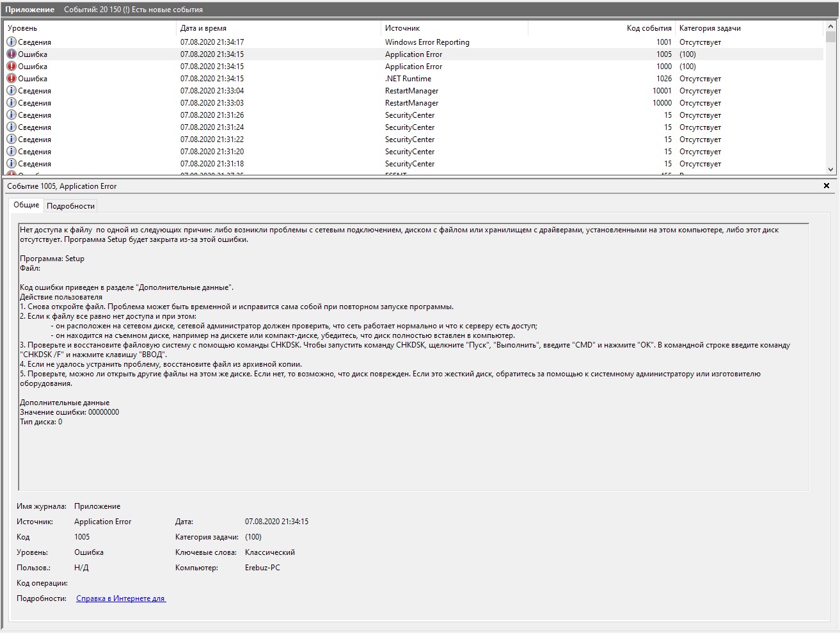Click error icon of event code 1005 row
The width and height of the screenshot is (840, 633).
click(11, 54)
